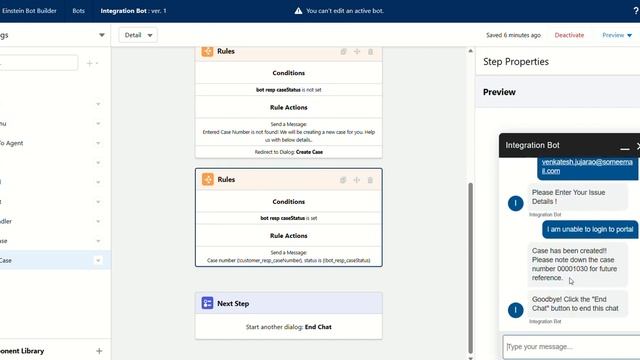Click the 'Step Properties' panel heading

[516, 62]
